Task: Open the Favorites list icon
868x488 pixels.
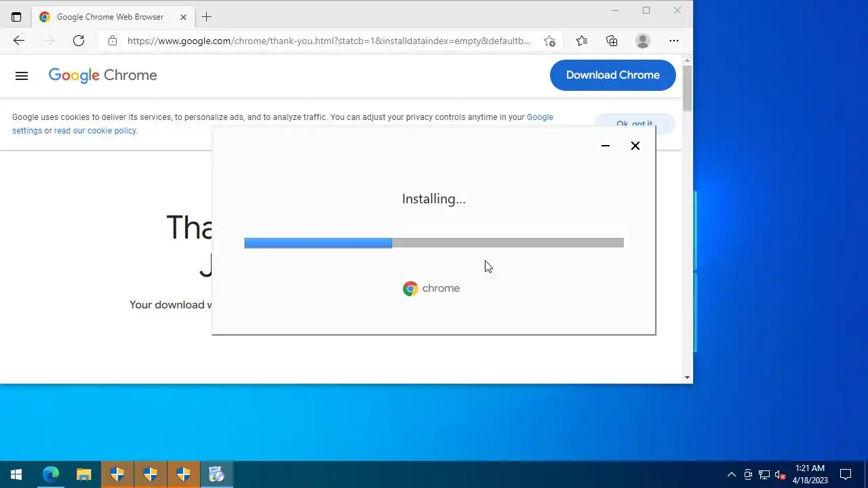Action: point(582,41)
